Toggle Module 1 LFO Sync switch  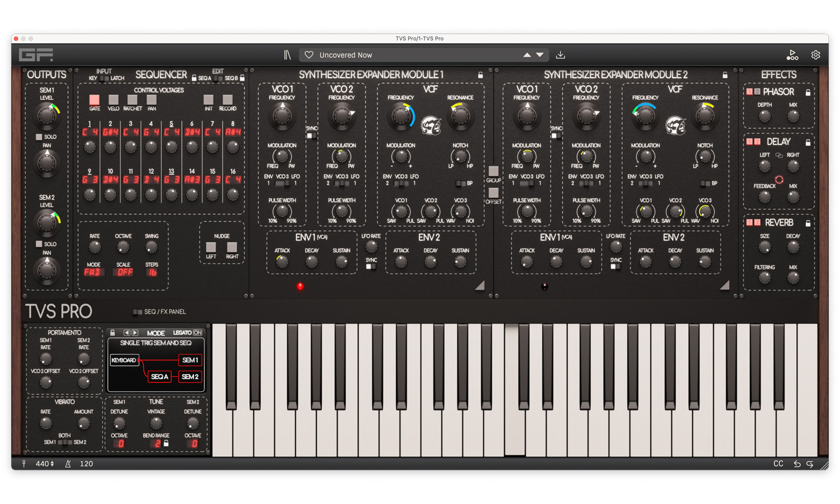tap(371, 267)
